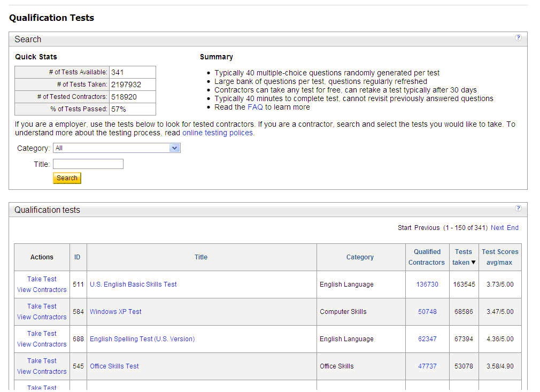This screenshot has height=392, width=540.
Task: Click the (1 - 150 of 341) range text
Action: click(x=465, y=228)
